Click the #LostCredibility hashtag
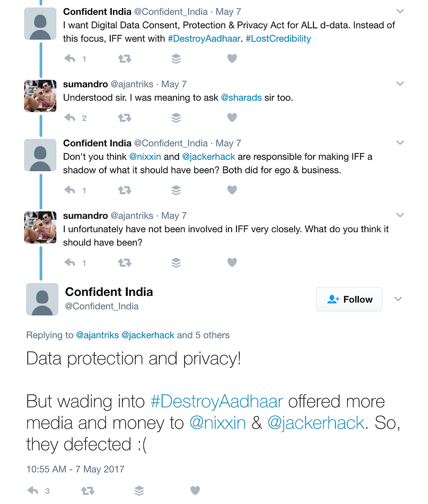The image size is (428, 504). tap(278, 39)
